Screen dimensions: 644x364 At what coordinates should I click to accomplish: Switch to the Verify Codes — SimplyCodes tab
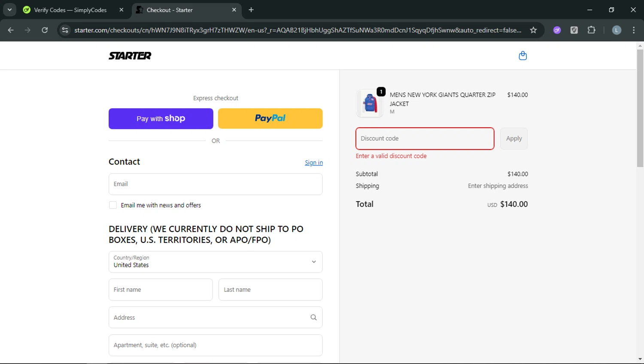tap(70, 10)
